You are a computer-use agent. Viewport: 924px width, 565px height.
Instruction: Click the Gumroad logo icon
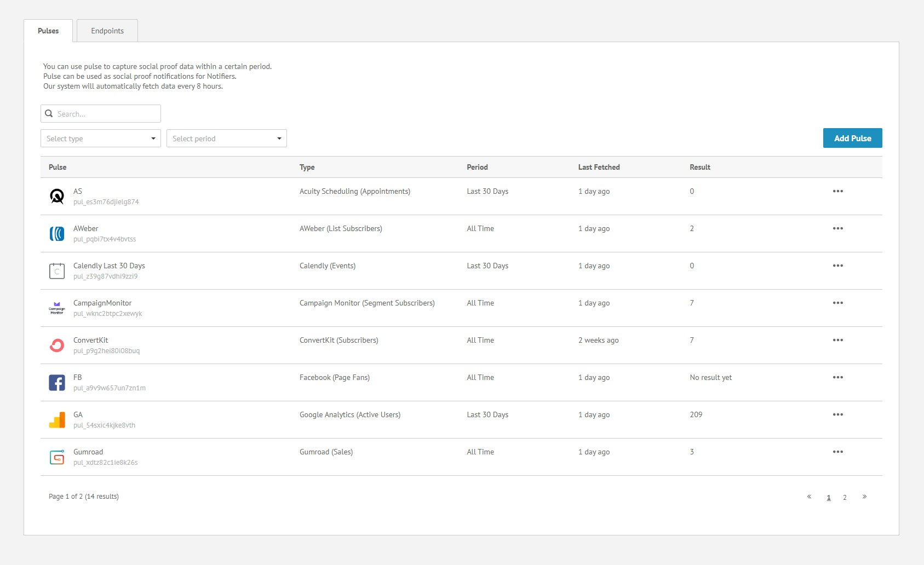click(57, 457)
